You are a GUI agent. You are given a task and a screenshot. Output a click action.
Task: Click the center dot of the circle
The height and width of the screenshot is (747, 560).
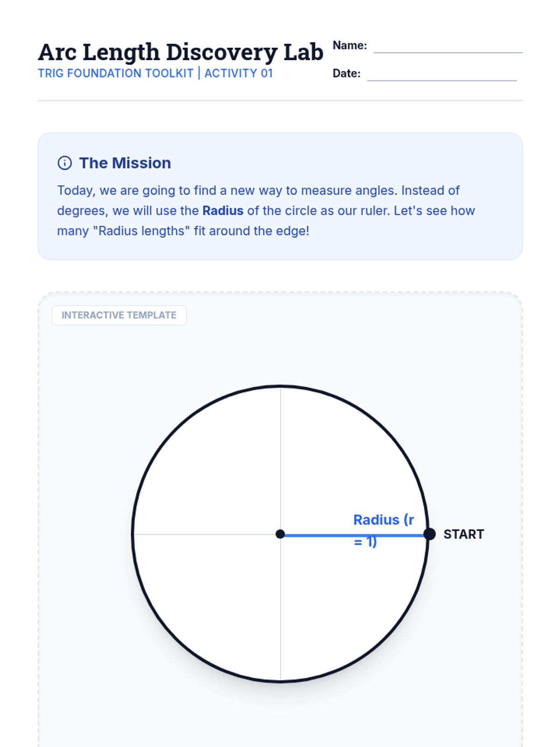280,534
